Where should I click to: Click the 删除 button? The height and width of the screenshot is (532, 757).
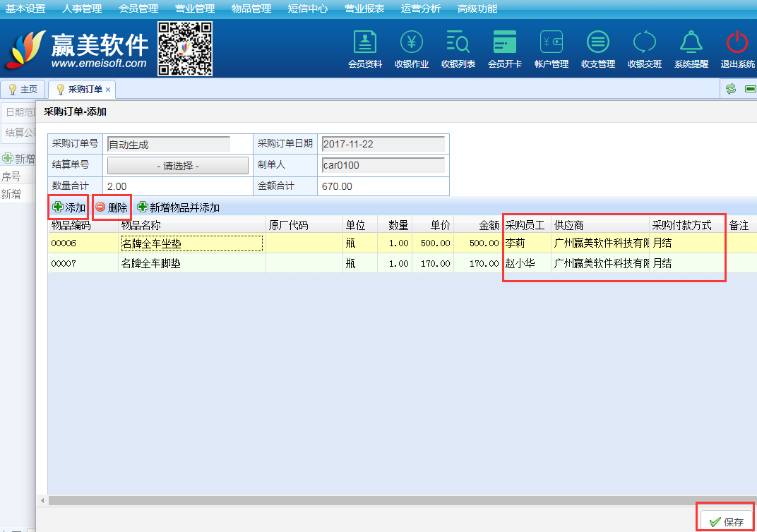click(112, 207)
